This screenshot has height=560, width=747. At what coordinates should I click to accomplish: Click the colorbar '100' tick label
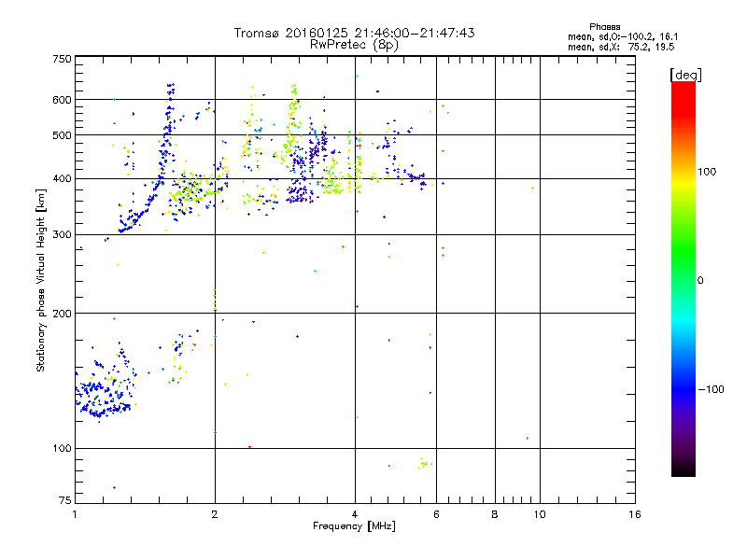707,172
